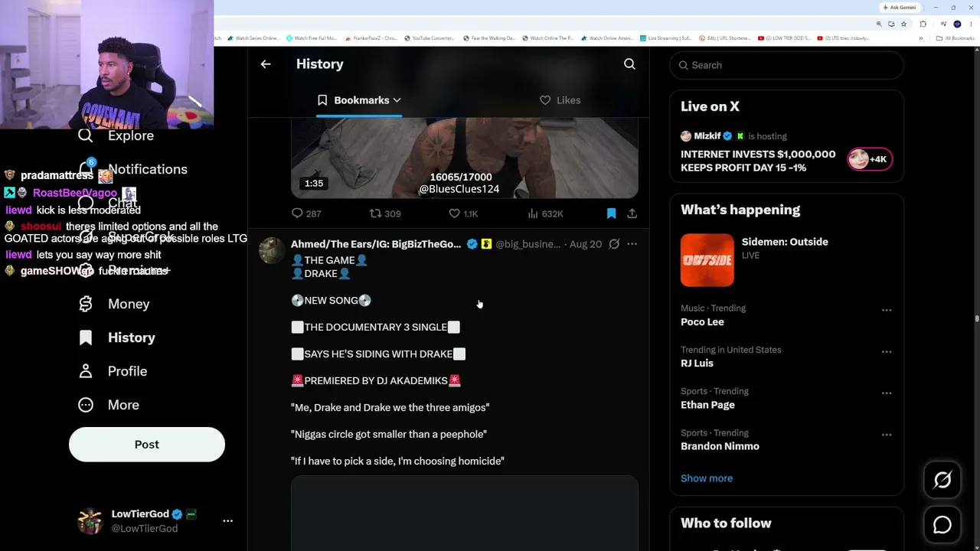Screen dimensions: 980x551
Task: Click the @big_busine... handle link
Action: click(528, 244)
